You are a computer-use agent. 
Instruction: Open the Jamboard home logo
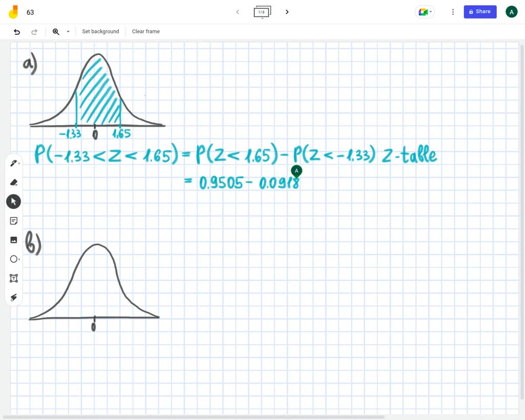coord(13,12)
